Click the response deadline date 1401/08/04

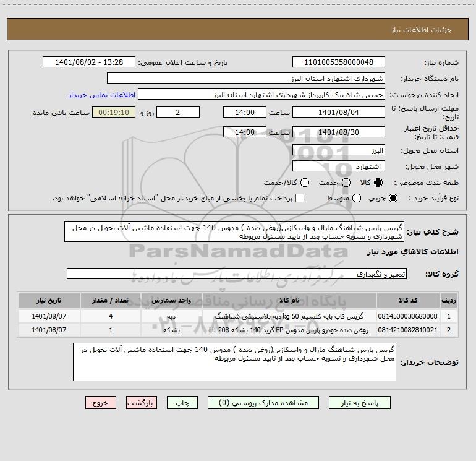pos(339,112)
